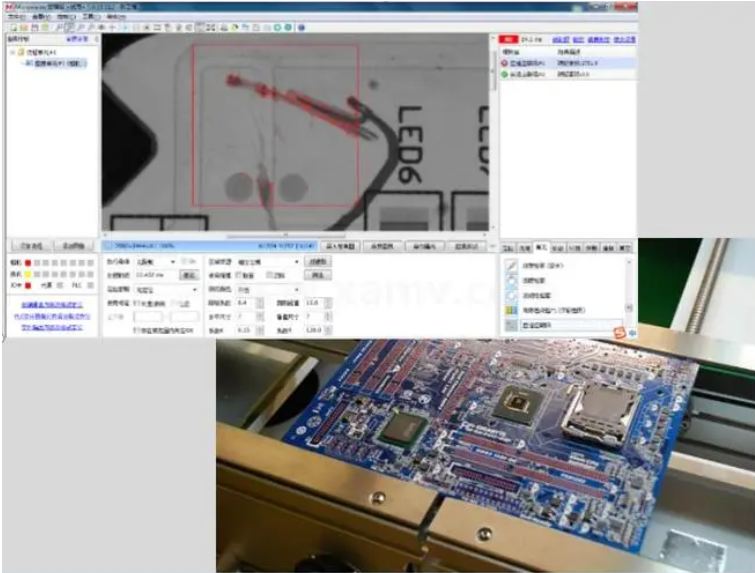Click last blue link above result list
Viewport: 755px width, 573px height.
click(625, 39)
